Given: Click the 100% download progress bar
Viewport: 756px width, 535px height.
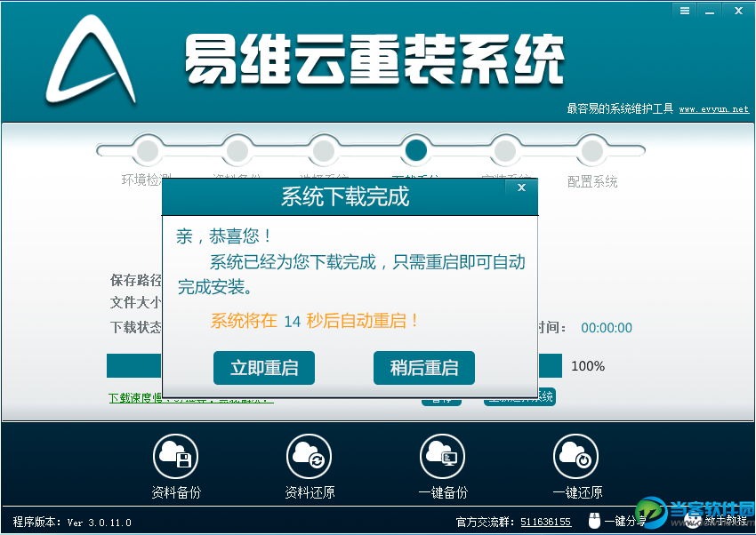Looking at the screenshot, I should coord(334,366).
